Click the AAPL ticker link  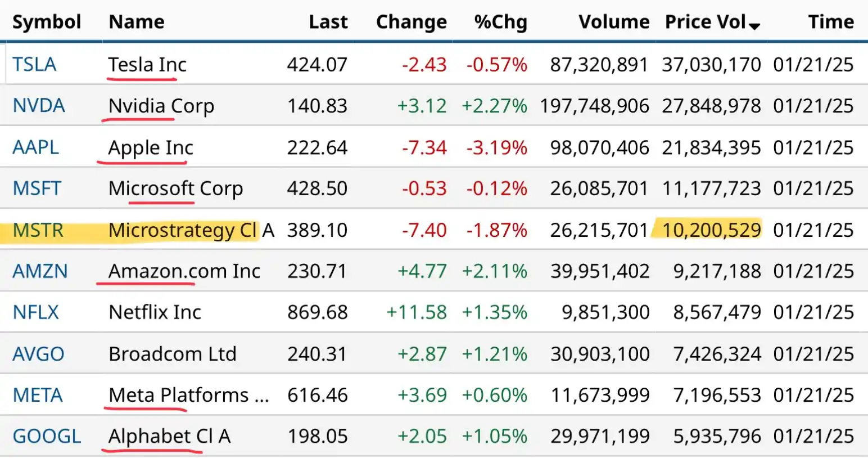tap(35, 147)
